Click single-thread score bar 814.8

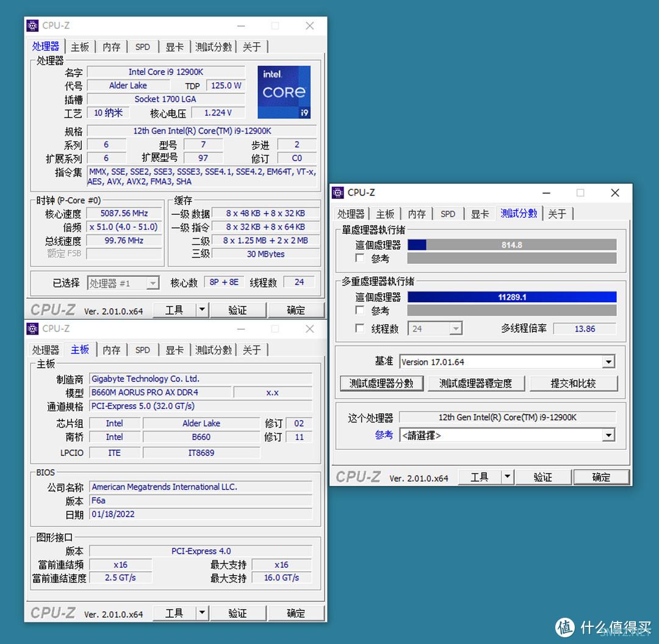click(512, 245)
